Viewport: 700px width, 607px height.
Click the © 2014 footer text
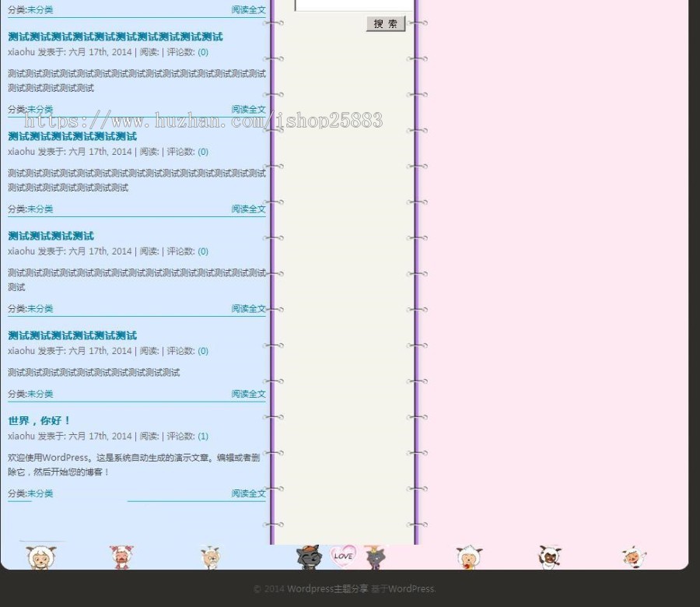[269, 588]
